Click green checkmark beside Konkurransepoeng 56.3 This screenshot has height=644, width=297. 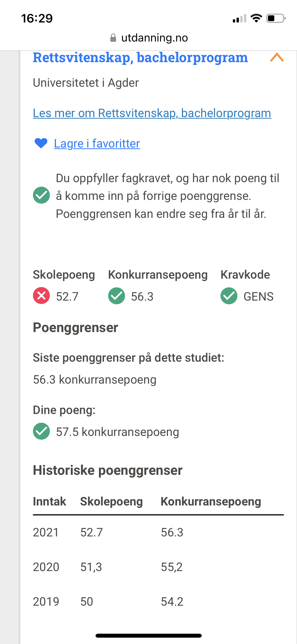(116, 296)
